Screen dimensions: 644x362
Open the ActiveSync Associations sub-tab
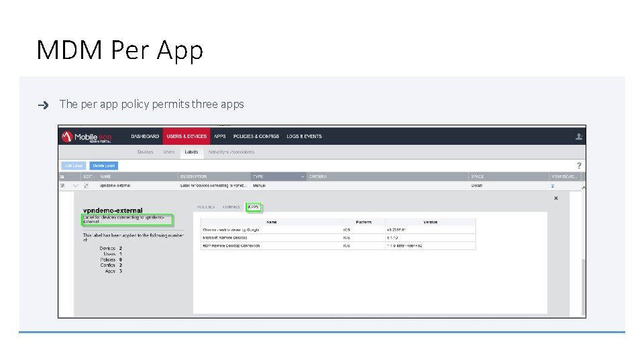tap(231, 152)
